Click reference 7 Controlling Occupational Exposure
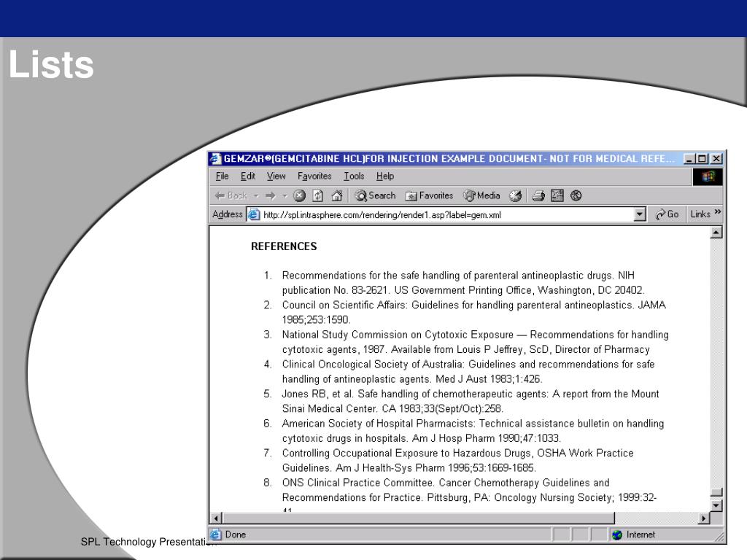Screen dimensions: 747x560 coord(457,460)
